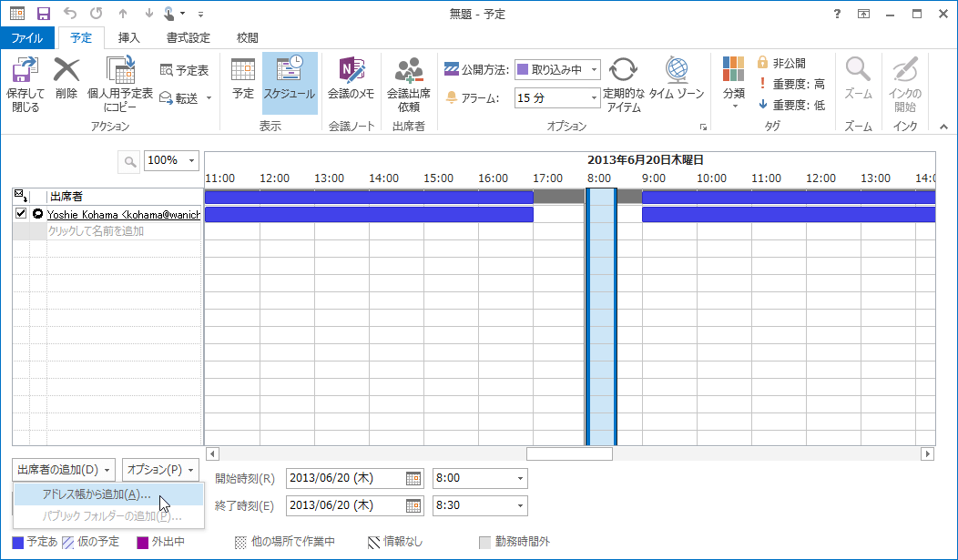This screenshot has width=958, height=560.
Task: Click ribbon display options icon
Action: 863,14
